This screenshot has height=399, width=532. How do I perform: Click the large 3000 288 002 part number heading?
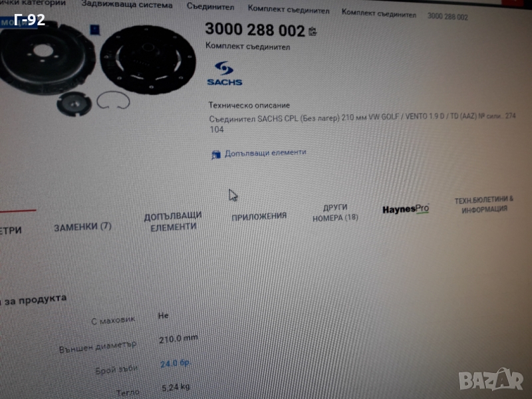pyautogui.click(x=254, y=30)
